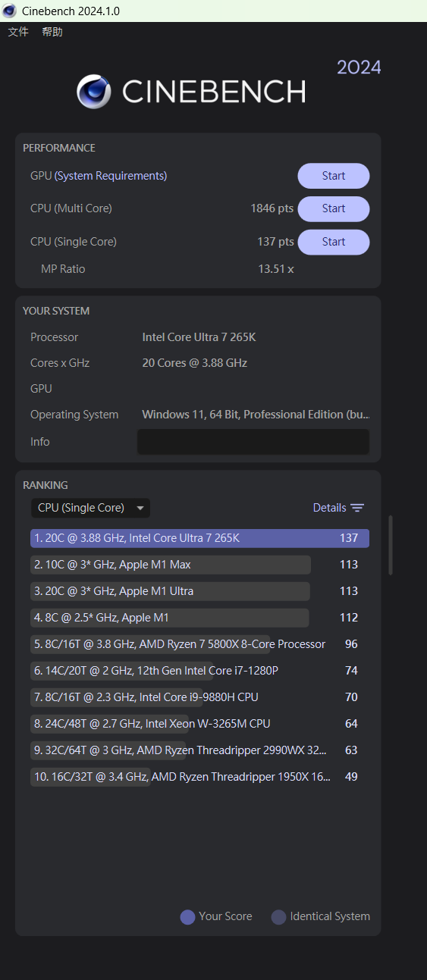Open the 帮助 menu
Image resolution: width=427 pixels, height=980 pixels.
tap(52, 32)
